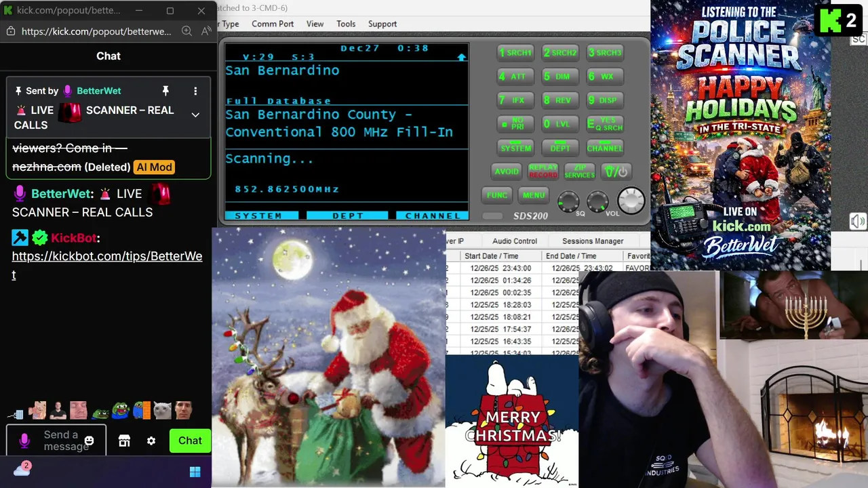Insert the arms-crossed man emote
This screenshot has width=868, height=488.
pyautogui.click(x=58, y=411)
